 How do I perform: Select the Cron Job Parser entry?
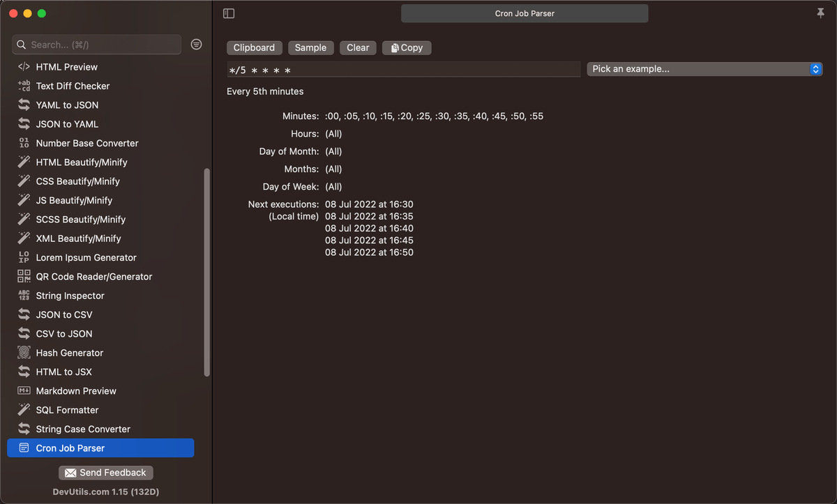click(100, 448)
